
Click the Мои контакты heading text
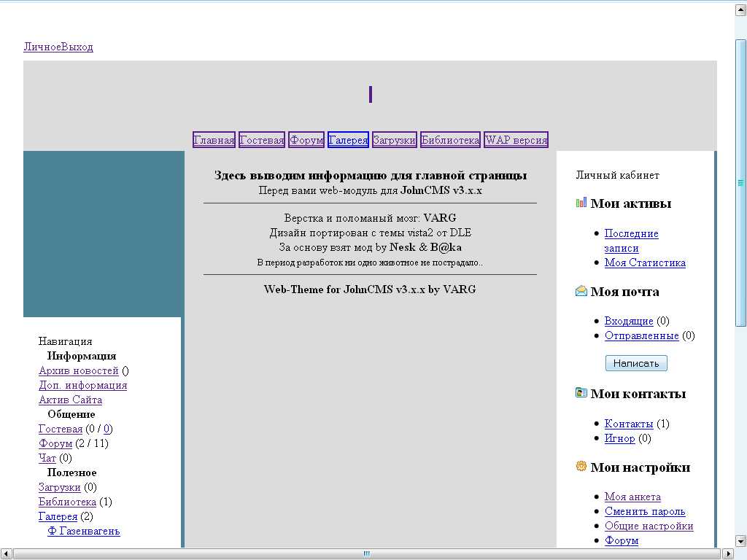pyautogui.click(x=638, y=393)
